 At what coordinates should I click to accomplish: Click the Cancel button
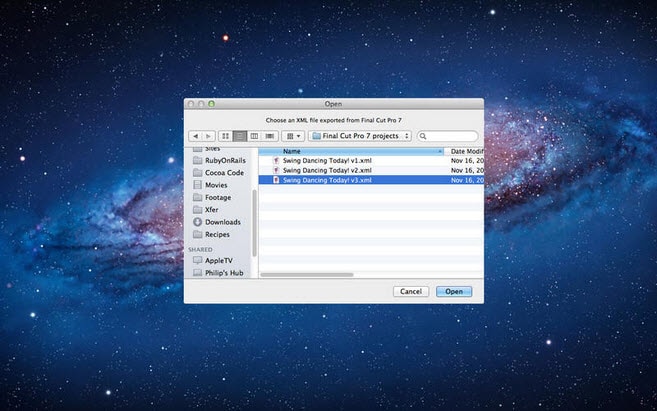411,291
